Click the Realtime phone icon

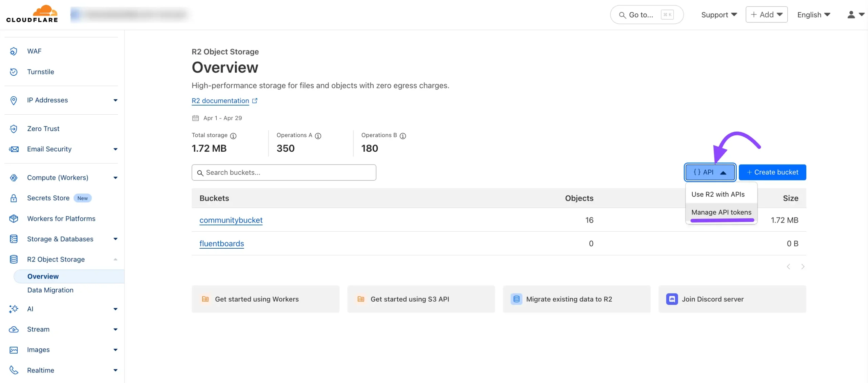14,370
